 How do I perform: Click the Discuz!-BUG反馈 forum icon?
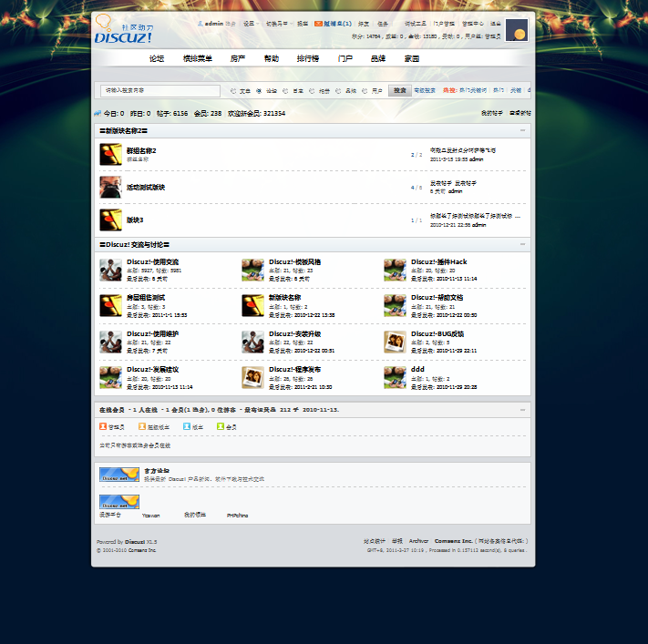[x=395, y=342]
